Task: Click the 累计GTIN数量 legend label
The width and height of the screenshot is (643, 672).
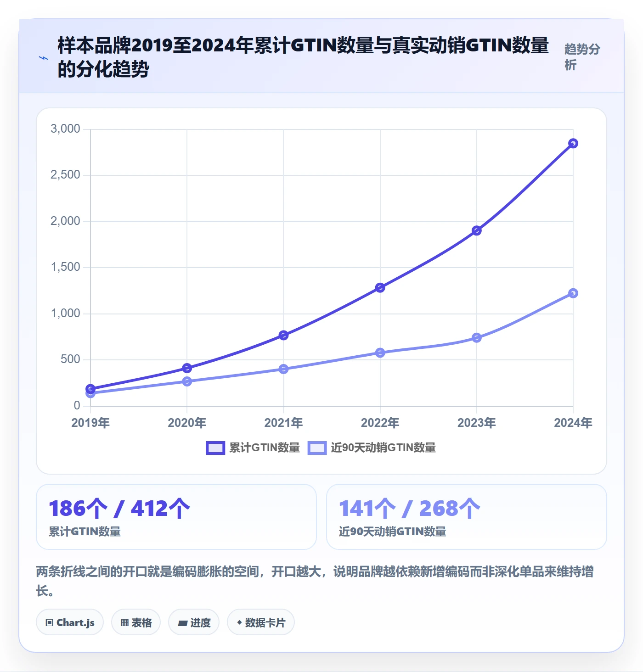Action: point(265,448)
